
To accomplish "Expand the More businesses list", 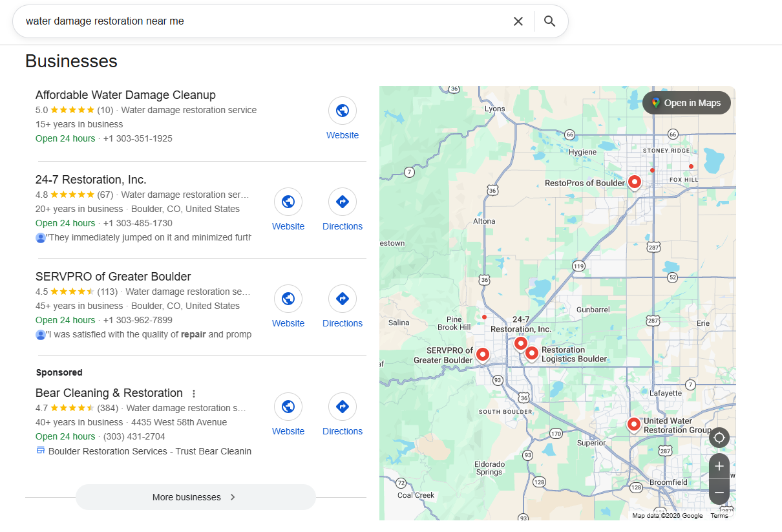I will point(195,497).
